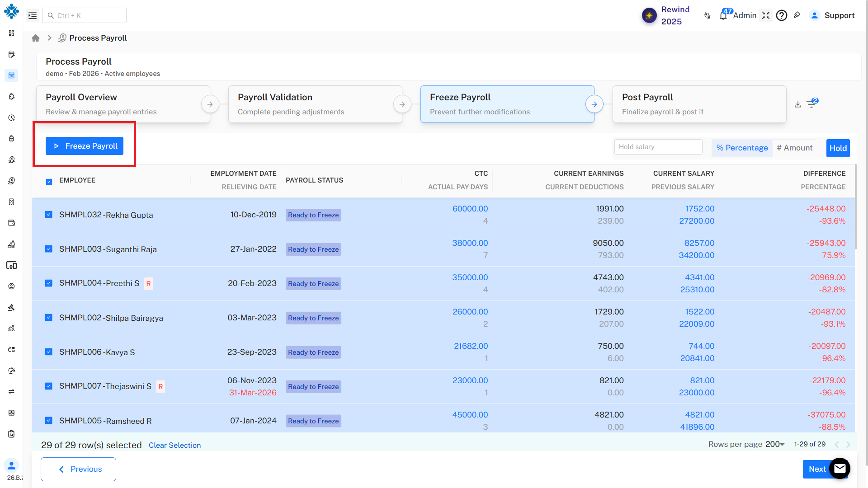Open the person circle icon in sidebar
Image resolution: width=868 pixels, height=488 pixels.
(11, 286)
